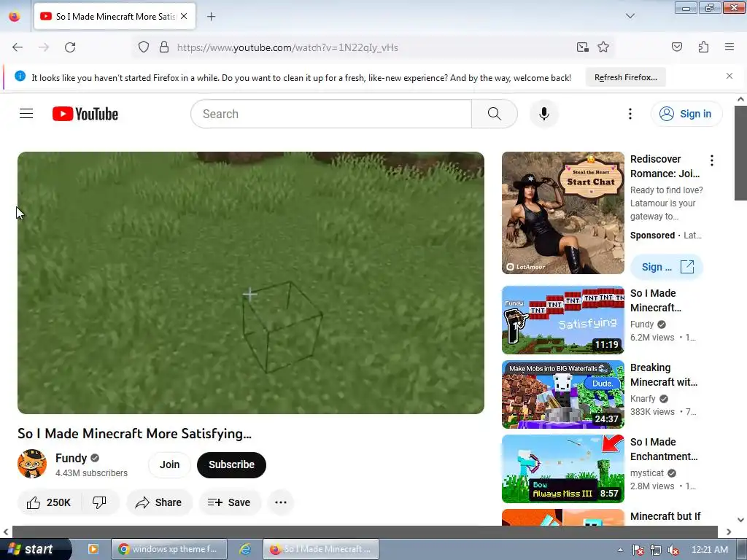
Task: Click the search magnifier button
Action: click(494, 114)
